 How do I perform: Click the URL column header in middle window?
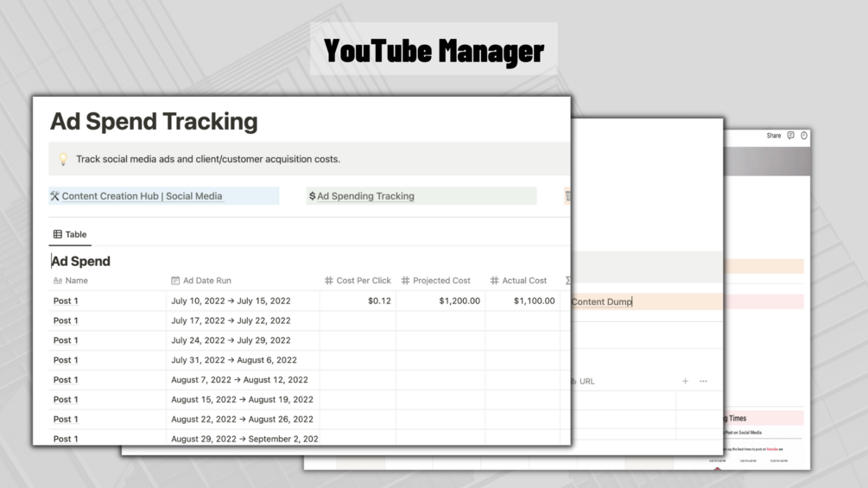click(x=586, y=381)
